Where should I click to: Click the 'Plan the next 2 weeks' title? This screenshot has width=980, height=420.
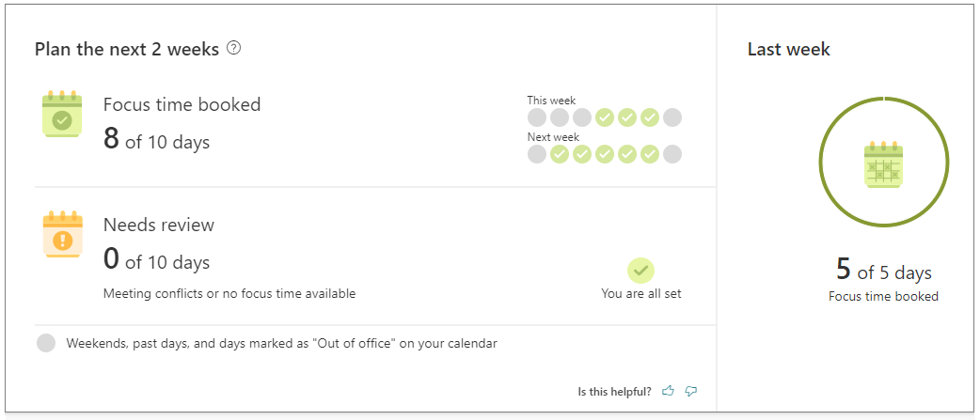click(127, 49)
